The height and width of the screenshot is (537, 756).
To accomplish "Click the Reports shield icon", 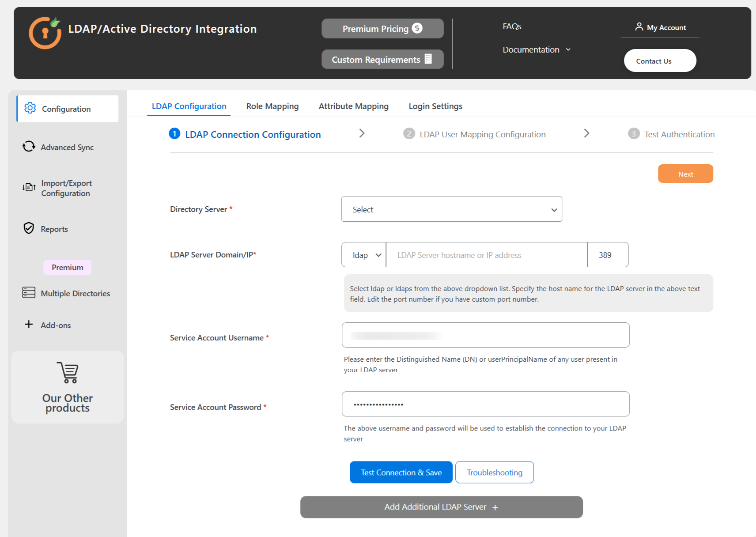I will tap(29, 228).
